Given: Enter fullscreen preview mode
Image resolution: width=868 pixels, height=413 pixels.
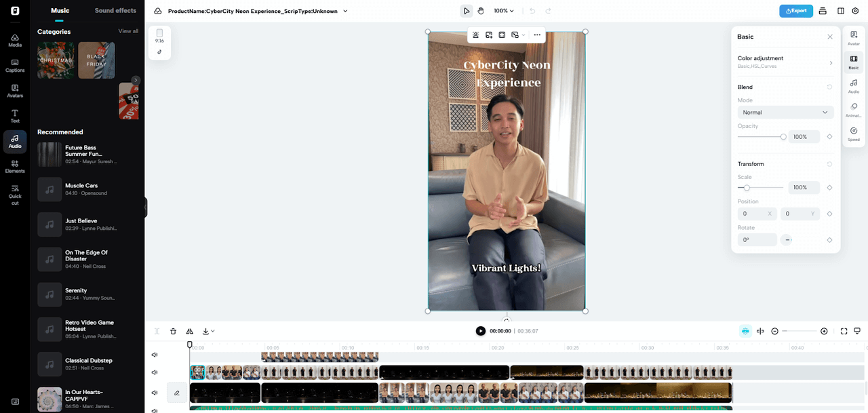Looking at the screenshot, I should [844, 331].
